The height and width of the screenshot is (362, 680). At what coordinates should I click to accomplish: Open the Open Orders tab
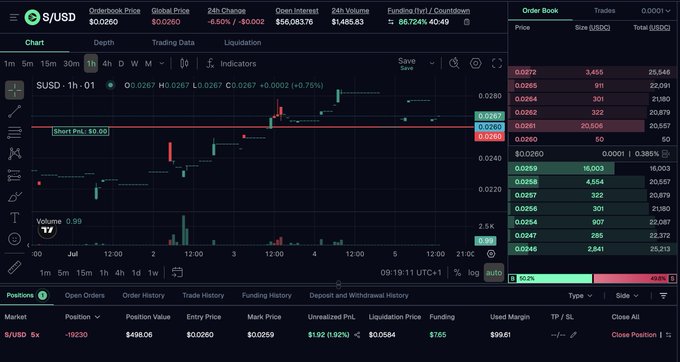[85, 295]
